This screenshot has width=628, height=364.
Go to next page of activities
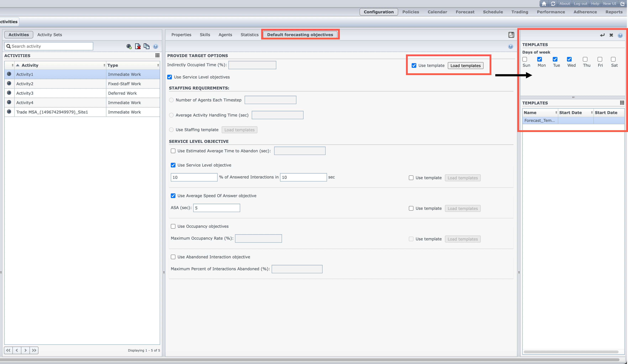tap(25, 350)
